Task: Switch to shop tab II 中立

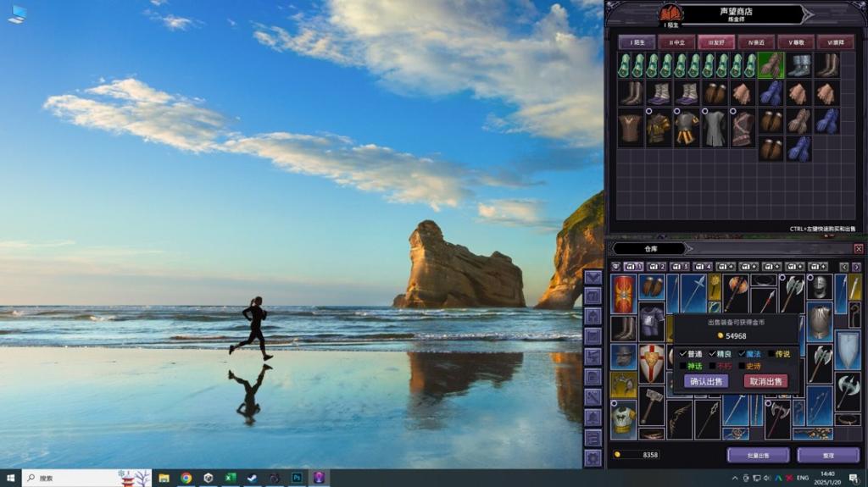Action: pyautogui.click(x=677, y=42)
